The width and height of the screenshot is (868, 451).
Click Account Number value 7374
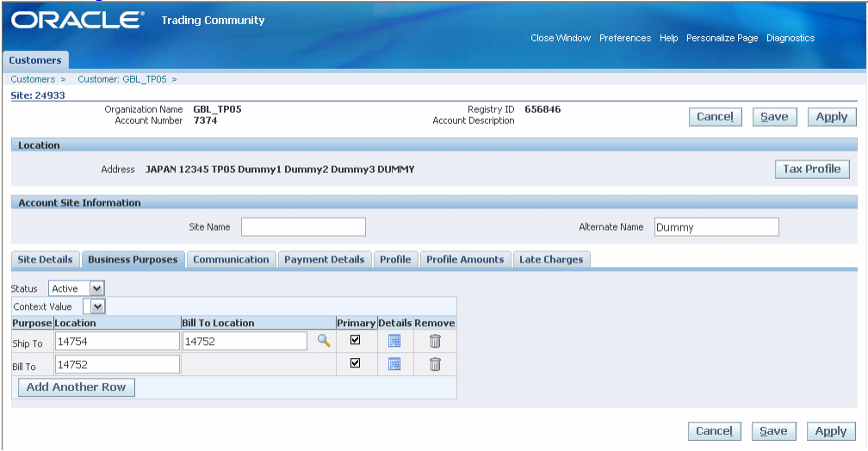[205, 120]
